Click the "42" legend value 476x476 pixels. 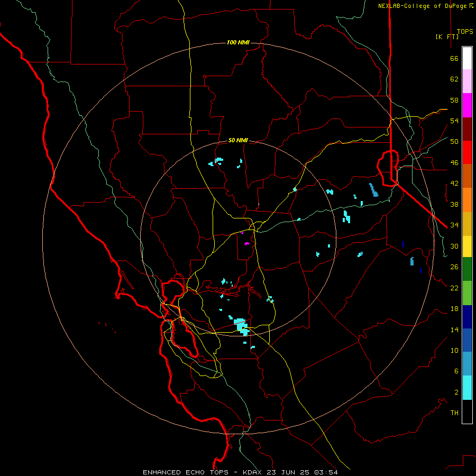click(454, 184)
